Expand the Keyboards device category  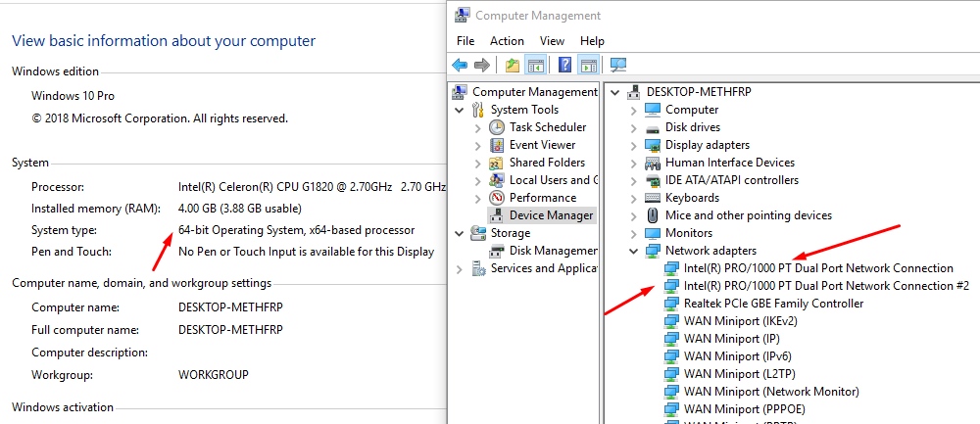(633, 198)
